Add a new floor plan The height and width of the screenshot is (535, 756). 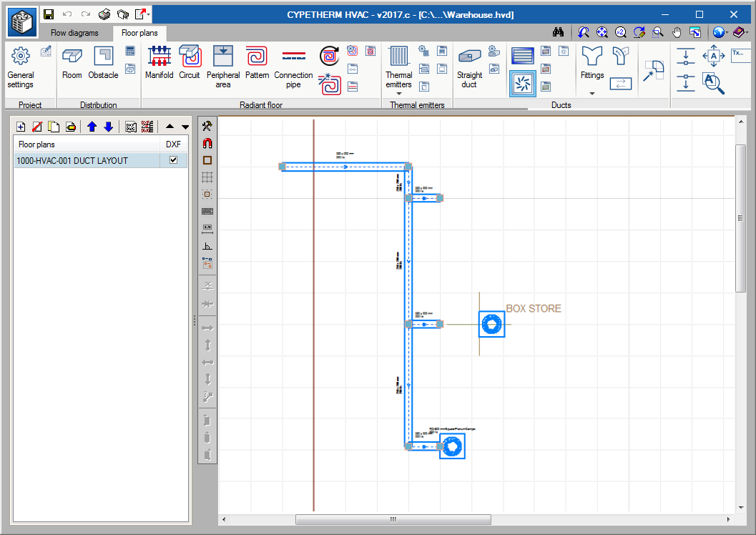[21, 127]
